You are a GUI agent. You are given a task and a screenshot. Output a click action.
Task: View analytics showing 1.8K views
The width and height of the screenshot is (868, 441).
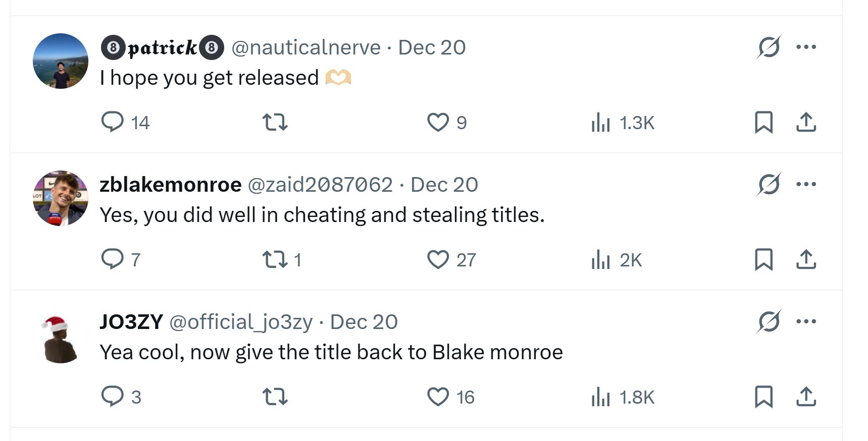(622, 397)
